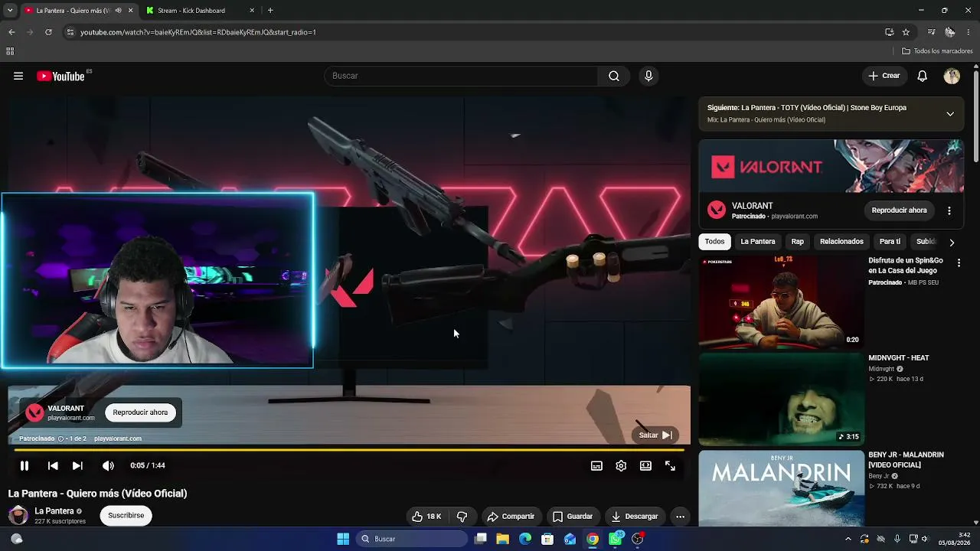Open more actions menu below the video
Viewport: 980px width, 551px height.
680,517
